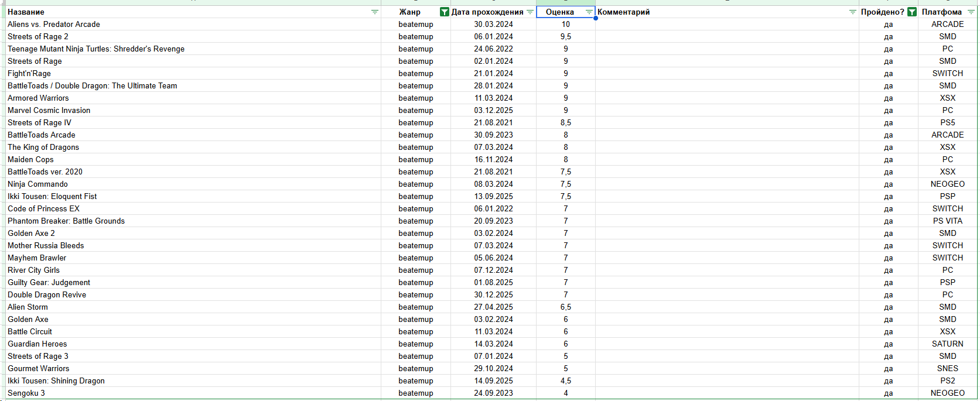This screenshot has width=980, height=401.
Task: Click the SATURN platform cell
Action: point(947,344)
